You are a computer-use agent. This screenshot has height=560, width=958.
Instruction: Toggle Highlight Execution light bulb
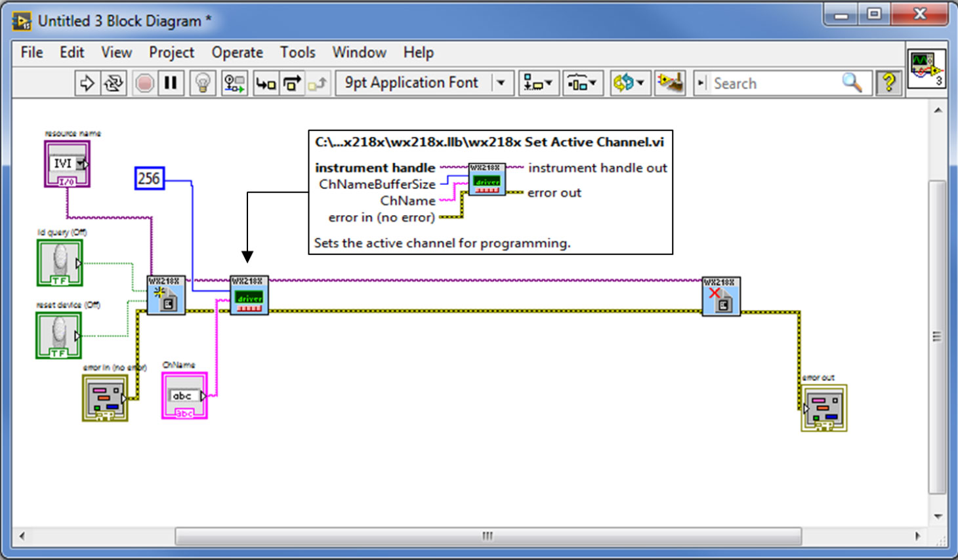coord(203,83)
